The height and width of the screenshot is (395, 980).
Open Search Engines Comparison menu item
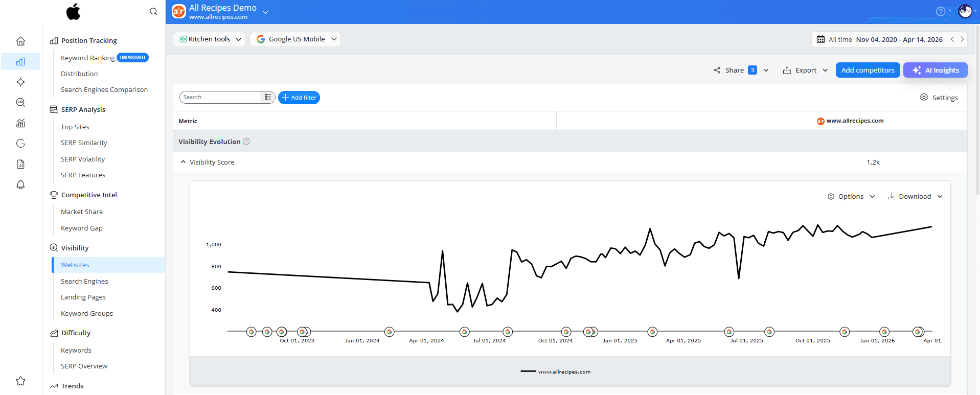click(x=104, y=89)
